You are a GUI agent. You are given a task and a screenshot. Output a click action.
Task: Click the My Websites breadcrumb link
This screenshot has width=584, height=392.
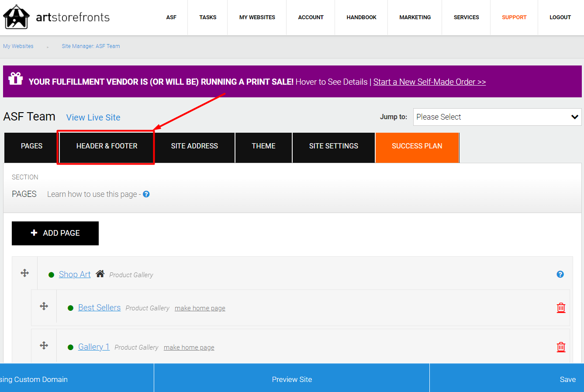(18, 46)
